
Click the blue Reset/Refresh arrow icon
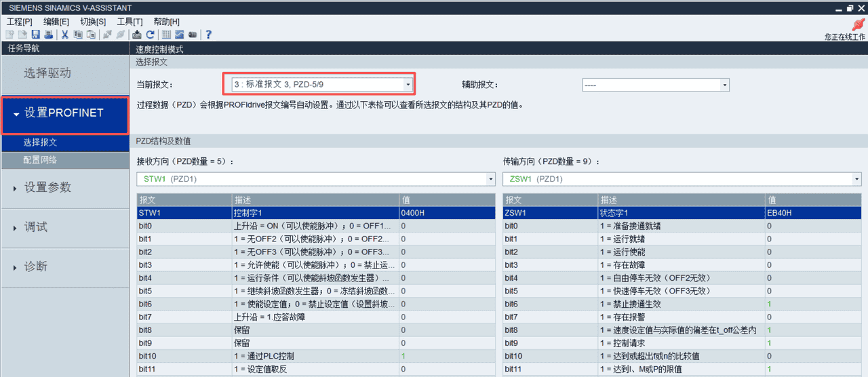[150, 35]
